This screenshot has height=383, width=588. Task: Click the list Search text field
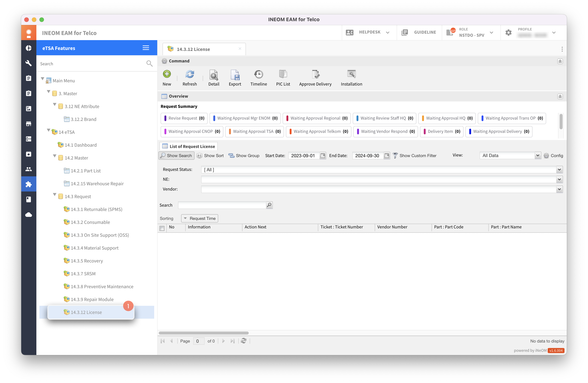222,205
